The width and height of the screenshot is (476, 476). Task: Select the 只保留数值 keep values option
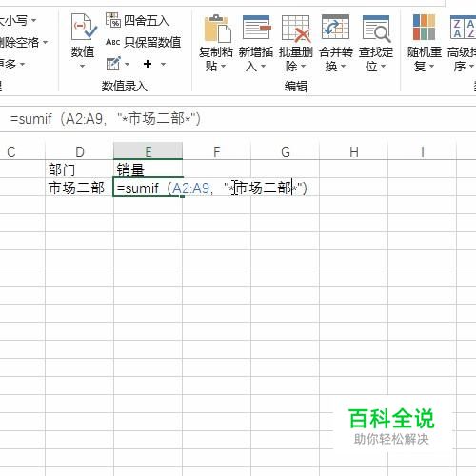[143, 42]
